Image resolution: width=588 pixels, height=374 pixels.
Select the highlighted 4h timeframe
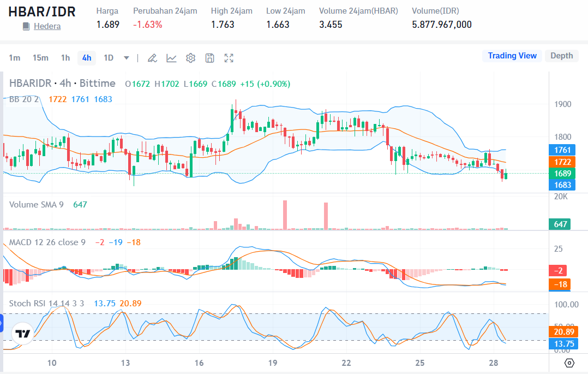click(x=86, y=57)
